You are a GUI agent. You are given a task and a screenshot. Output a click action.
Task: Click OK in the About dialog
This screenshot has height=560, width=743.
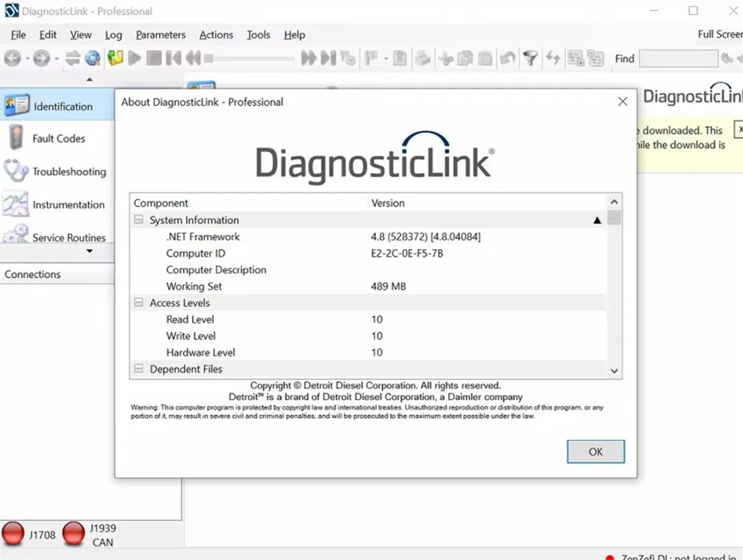596,451
